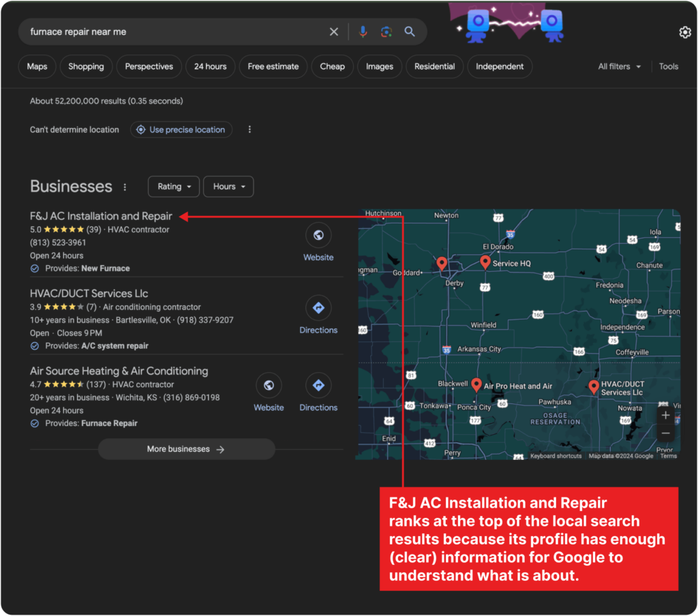
Task: Open F&J AC website globe icon
Action: 318,236
